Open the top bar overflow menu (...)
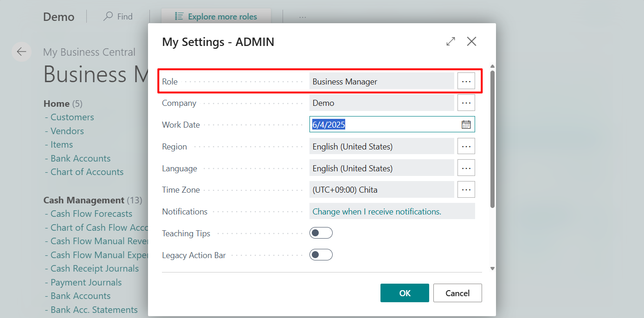644x318 pixels. point(303,16)
